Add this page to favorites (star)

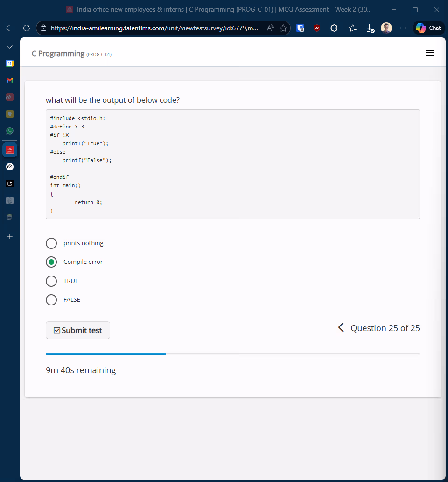click(283, 28)
